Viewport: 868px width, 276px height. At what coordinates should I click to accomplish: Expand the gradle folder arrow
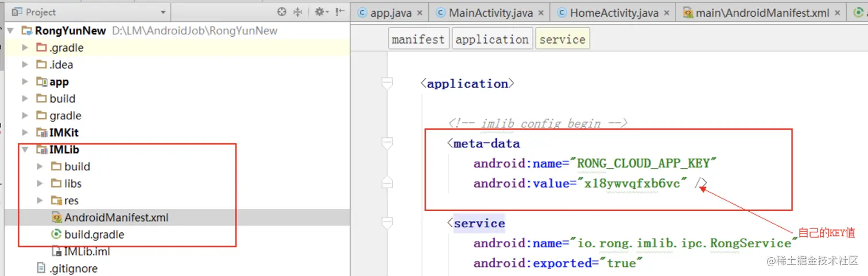(x=25, y=115)
